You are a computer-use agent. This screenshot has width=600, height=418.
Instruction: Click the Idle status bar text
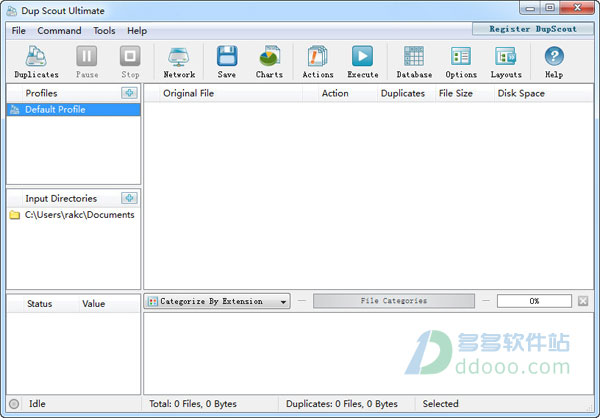(37, 404)
